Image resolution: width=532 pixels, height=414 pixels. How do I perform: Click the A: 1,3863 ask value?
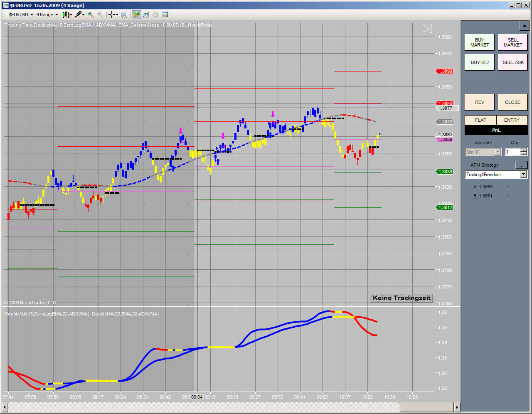[483, 187]
